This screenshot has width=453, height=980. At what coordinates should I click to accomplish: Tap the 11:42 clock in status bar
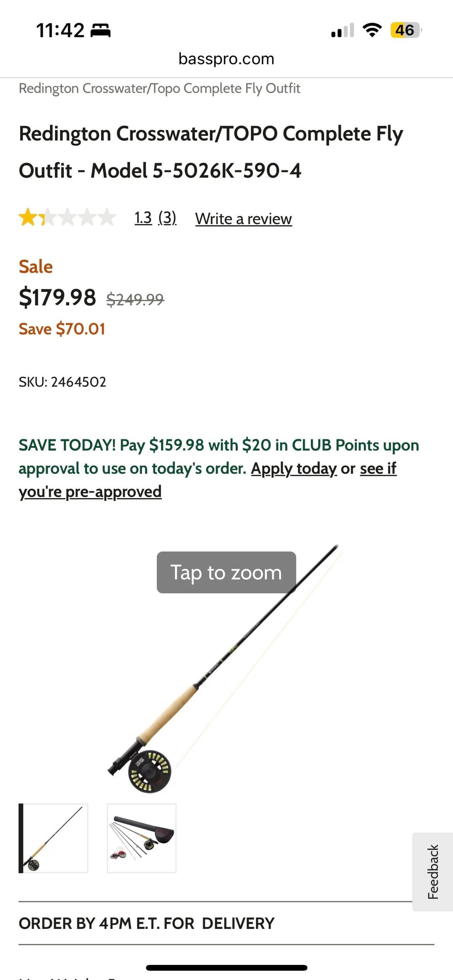click(x=60, y=31)
